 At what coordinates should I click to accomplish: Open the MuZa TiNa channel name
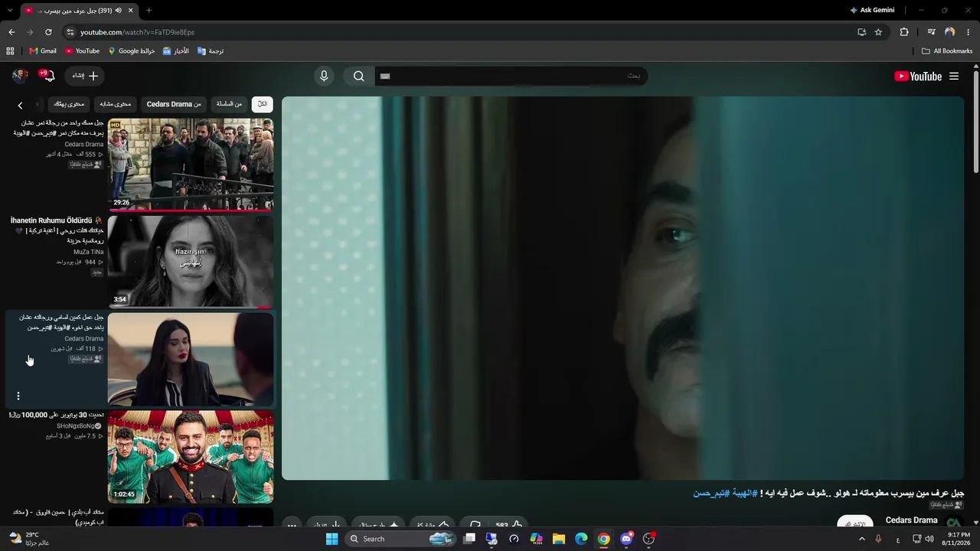pos(88,252)
